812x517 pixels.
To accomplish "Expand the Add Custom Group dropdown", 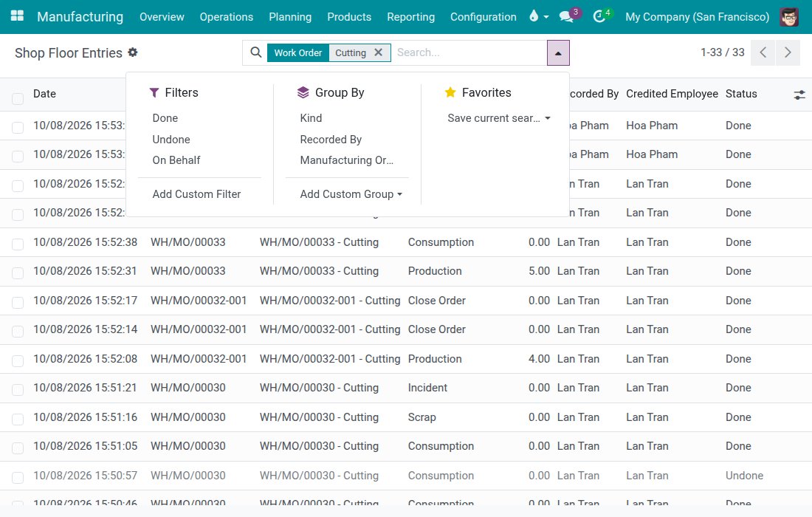I will pyautogui.click(x=351, y=194).
